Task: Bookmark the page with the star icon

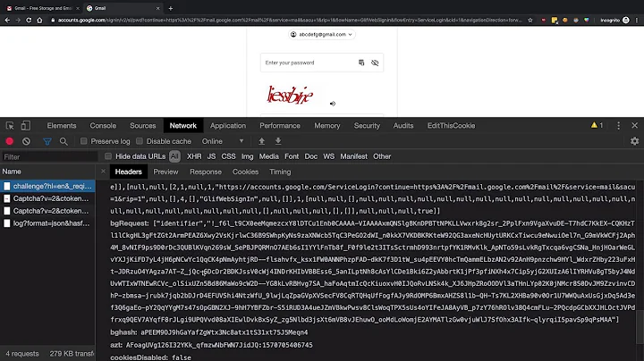Action: [530, 20]
